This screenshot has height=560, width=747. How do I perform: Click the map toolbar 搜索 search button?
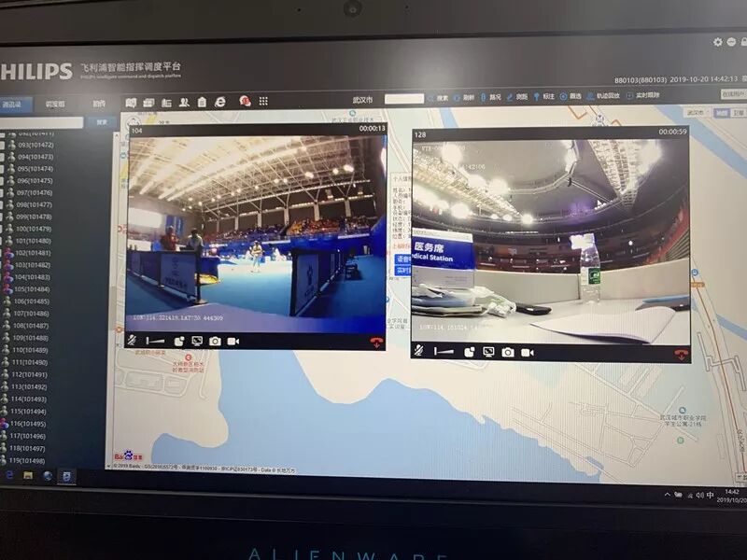[x=438, y=98]
